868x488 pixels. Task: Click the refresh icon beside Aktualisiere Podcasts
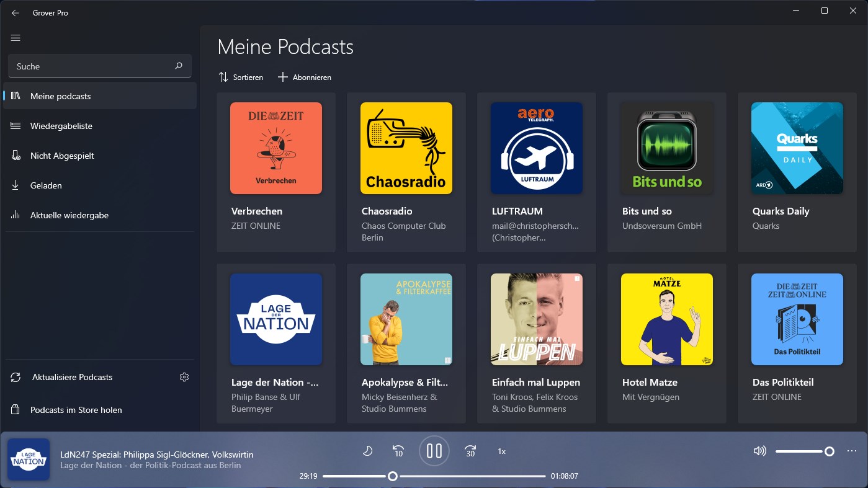[x=16, y=377]
